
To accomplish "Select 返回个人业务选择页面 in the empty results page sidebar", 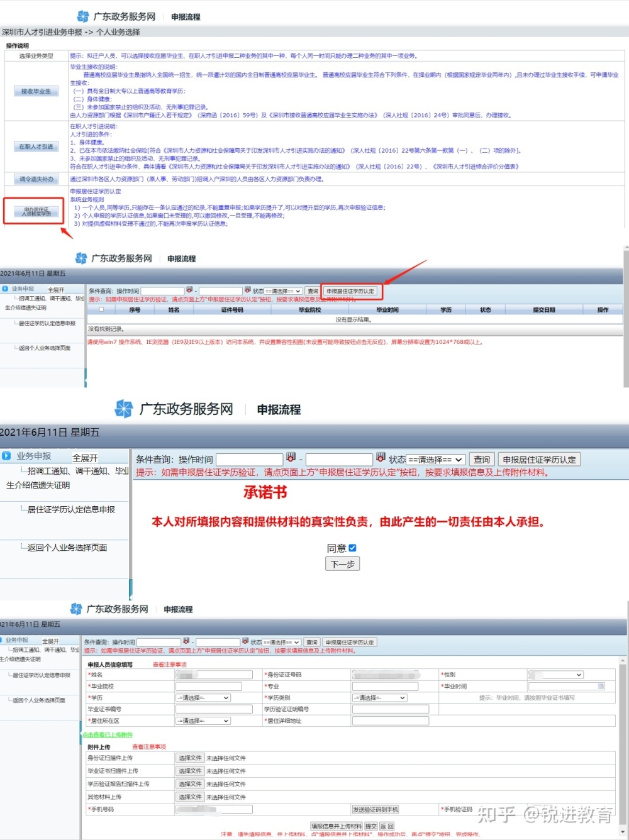I will (45, 348).
